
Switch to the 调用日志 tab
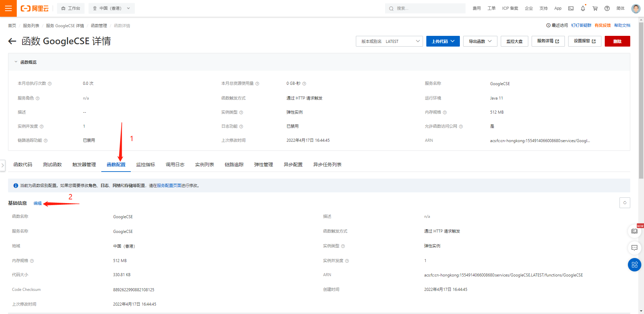[175, 165]
